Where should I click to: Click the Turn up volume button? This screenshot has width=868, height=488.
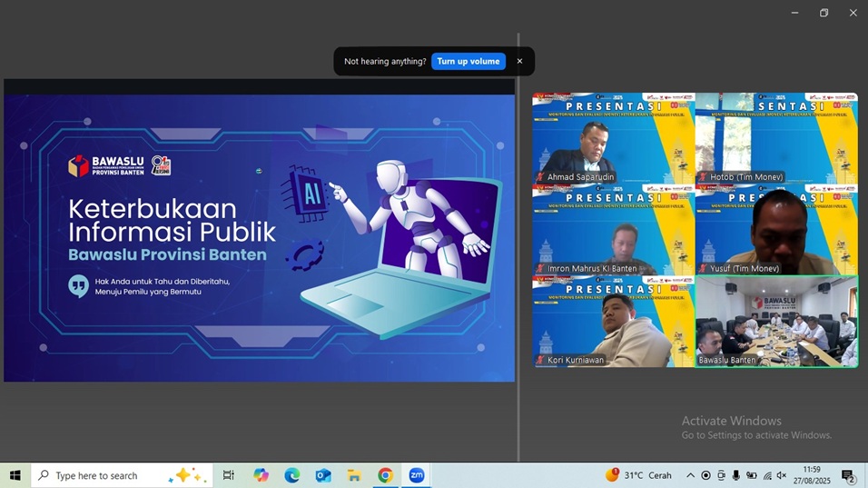(469, 61)
